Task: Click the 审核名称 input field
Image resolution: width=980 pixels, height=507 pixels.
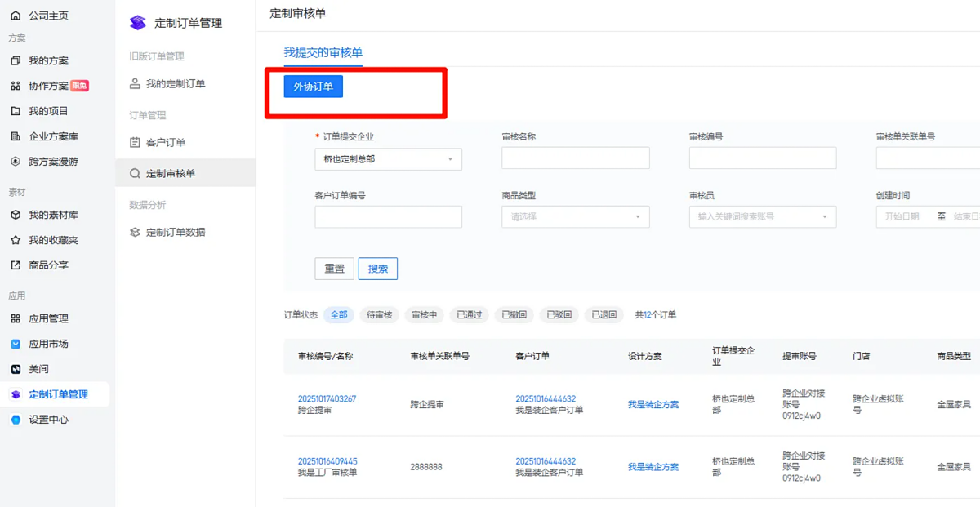Action: click(575, 158)
